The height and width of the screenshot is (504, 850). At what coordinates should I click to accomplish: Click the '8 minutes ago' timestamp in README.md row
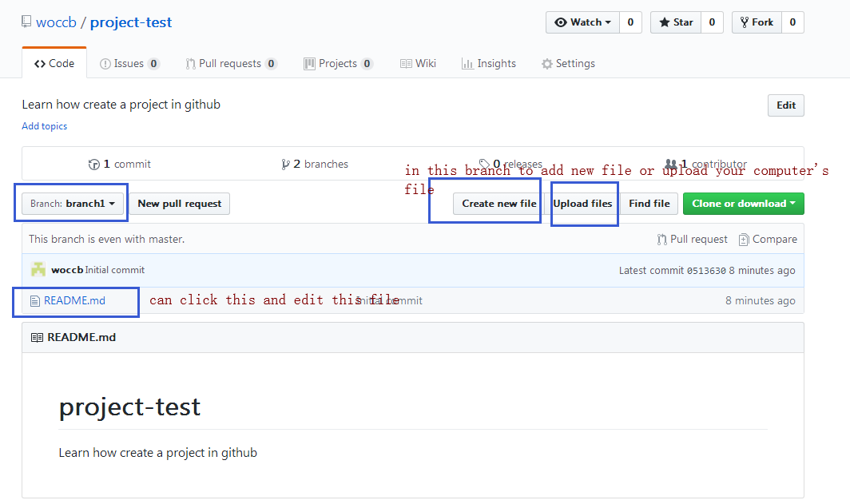pos(760,300)
